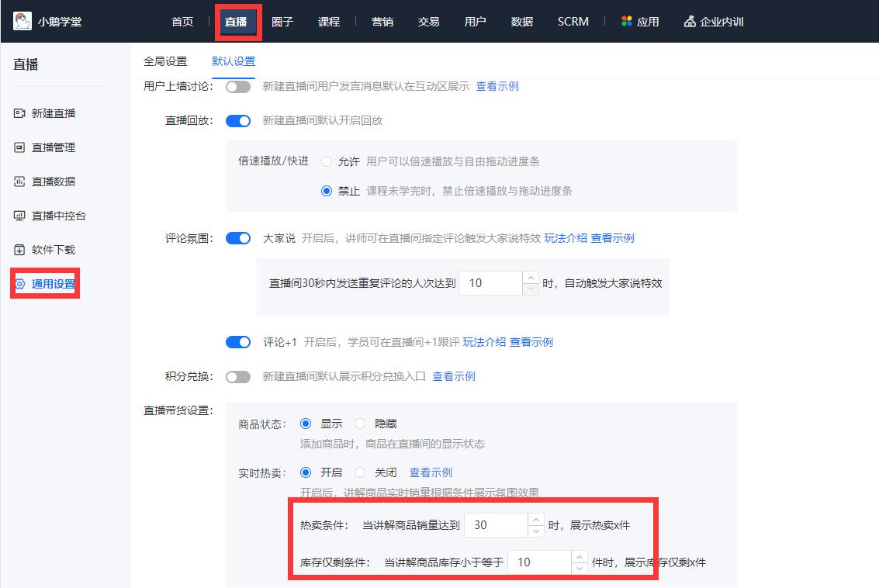The width and height of the screenshot is (879, 588).
Task: Select 直播管理 in the left sidebar
Action: click(x=54, y=147)
